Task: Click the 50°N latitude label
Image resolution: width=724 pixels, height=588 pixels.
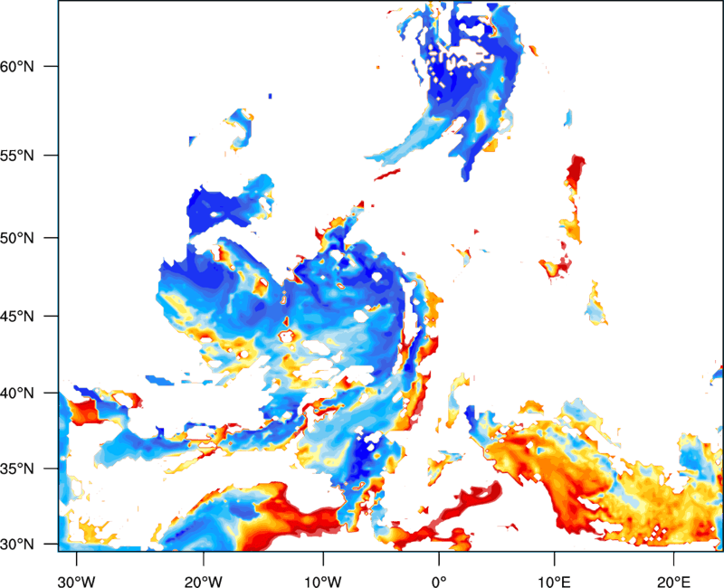Action: point(17,238)
